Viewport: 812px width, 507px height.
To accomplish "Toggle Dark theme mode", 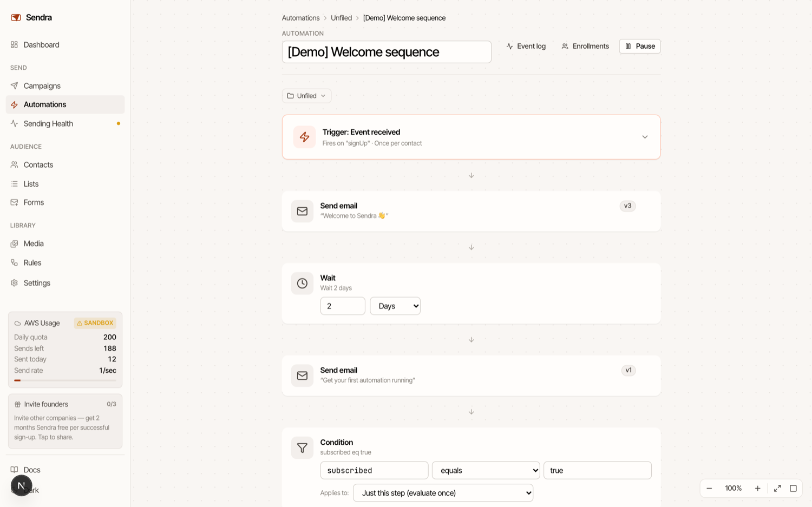I will point(65,490).
